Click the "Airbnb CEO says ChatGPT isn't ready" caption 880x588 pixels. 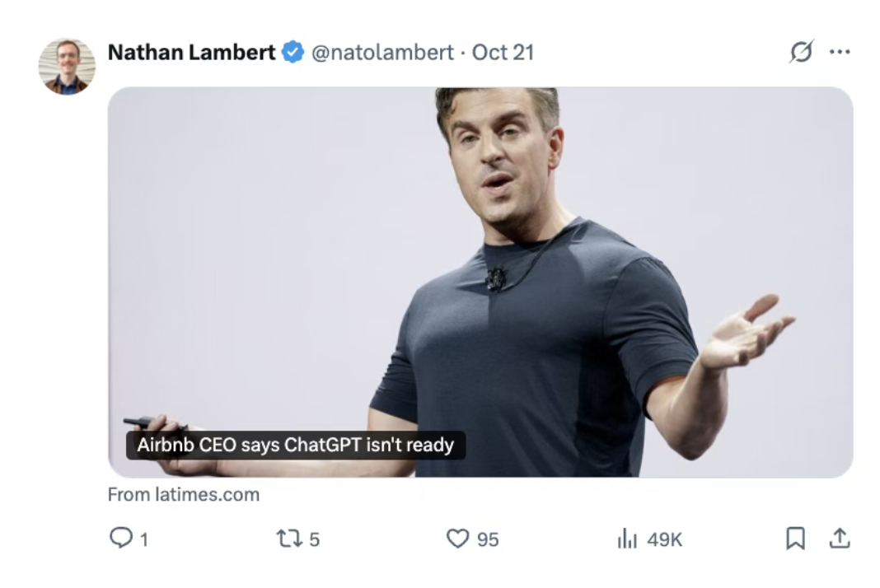295,446
